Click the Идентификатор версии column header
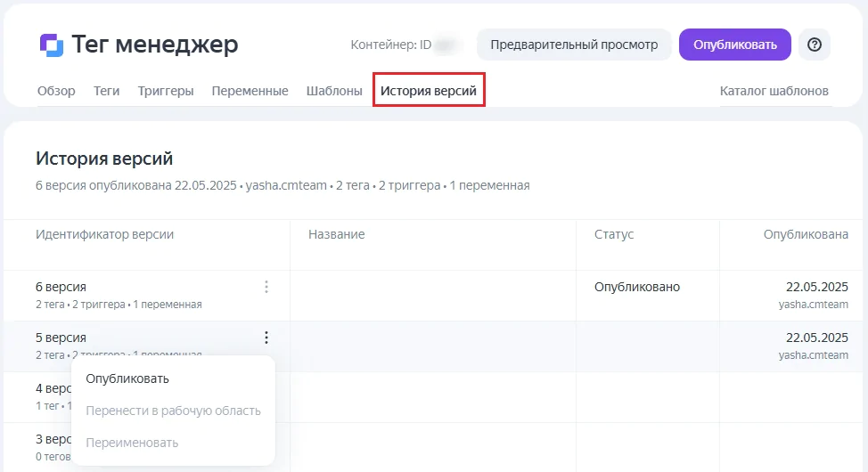This screenshot has width=868, height=472. pyautogui.click(x=104, y=234)
